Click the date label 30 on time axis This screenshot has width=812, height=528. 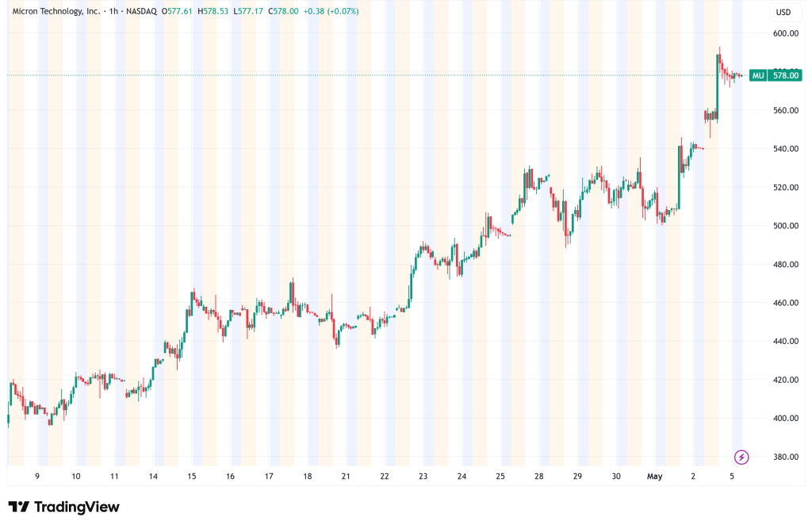click(x=616, y=476)
